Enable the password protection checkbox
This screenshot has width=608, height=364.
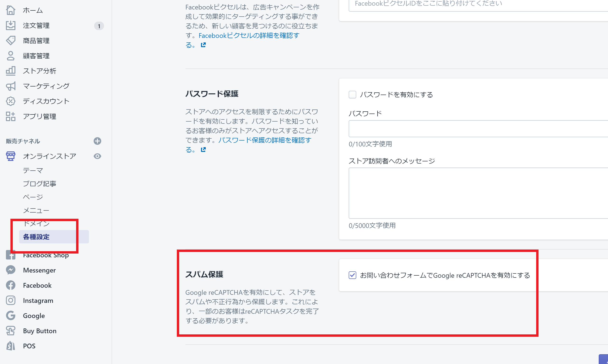(352, 95)
